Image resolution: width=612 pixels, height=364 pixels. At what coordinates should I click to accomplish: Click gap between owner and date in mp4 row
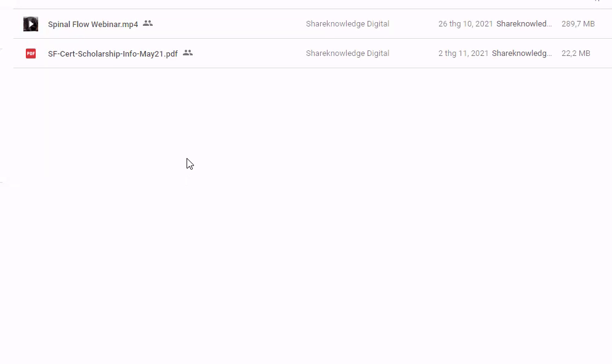click(414, 24)
